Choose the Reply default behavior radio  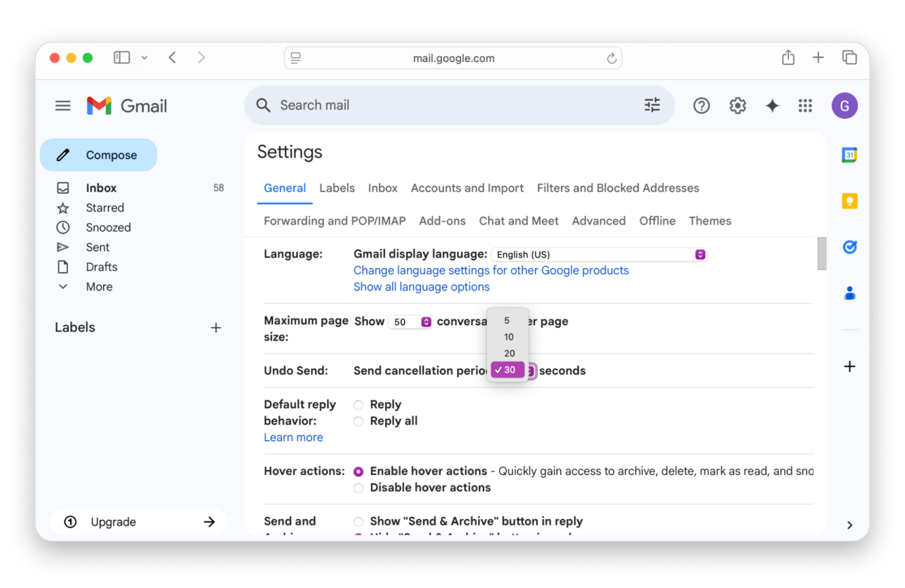(359, 405)
